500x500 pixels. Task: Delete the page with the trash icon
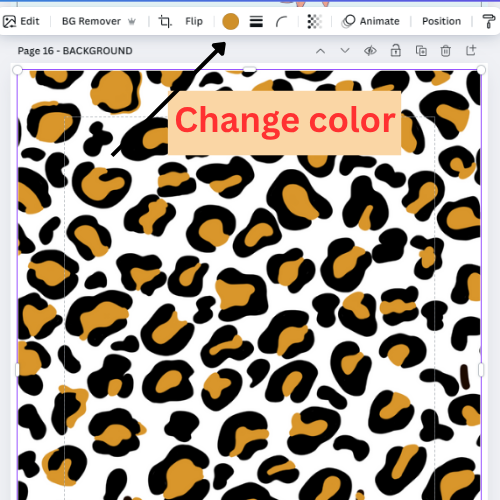(x=446, y=51)
